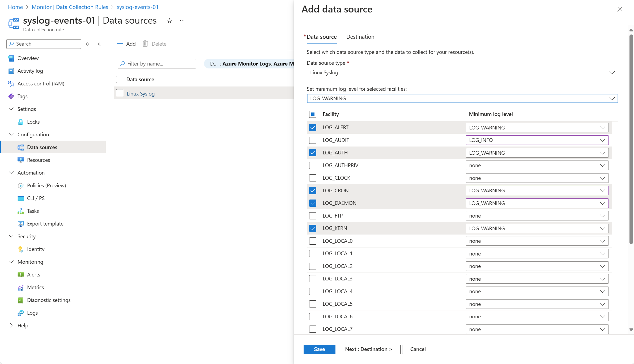Open LOG_FTP minimum log level dropdown
The width and height of the screenshot is (634, 364).
[x=537, y=216]
